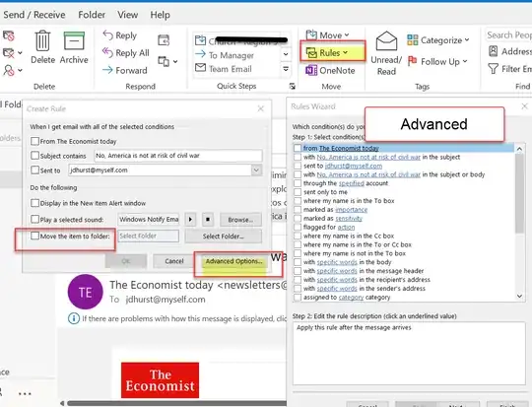Click the Ignore conversation icon in the Delete group
Screen dimensions: 532x407
coord(9,35)
